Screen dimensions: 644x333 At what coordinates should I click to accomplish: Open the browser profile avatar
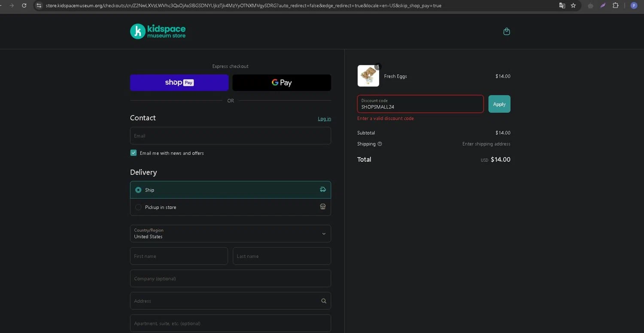(x=634, y=6)
